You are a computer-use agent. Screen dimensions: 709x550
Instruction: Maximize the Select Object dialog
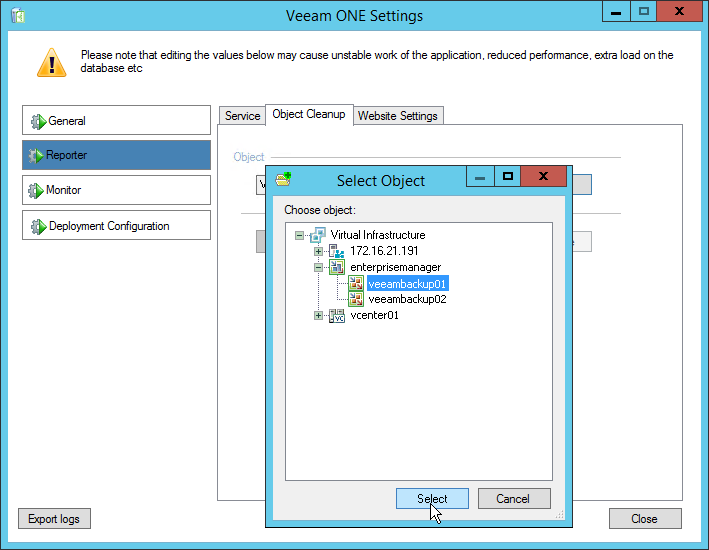click(508, 176)
